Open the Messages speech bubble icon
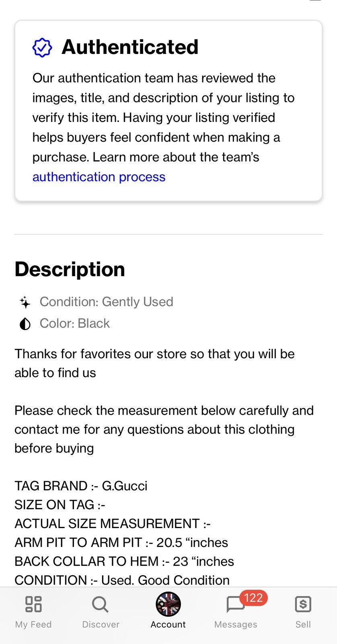This screenshot has height=644, width=337. 236,605
